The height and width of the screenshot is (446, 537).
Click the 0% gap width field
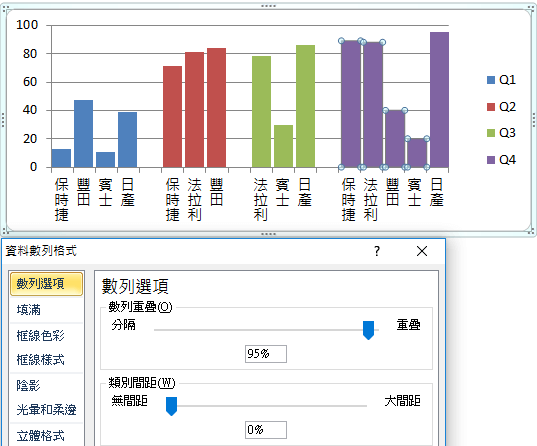pos(266,430)
